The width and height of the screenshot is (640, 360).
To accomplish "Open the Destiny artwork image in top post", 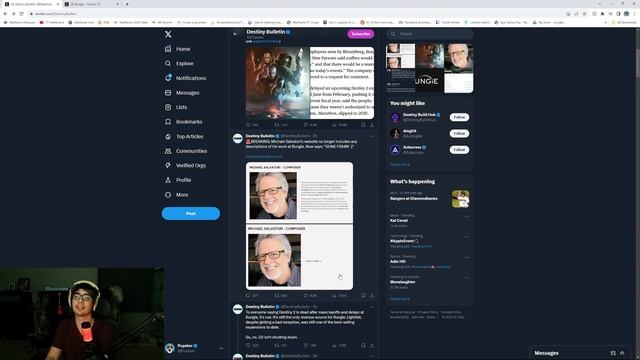I will click(x=278, y=83).
